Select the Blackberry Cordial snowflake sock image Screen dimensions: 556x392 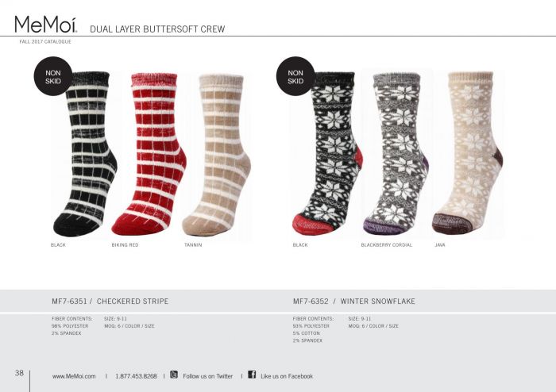pyautogui.click(x=396, y=154)
